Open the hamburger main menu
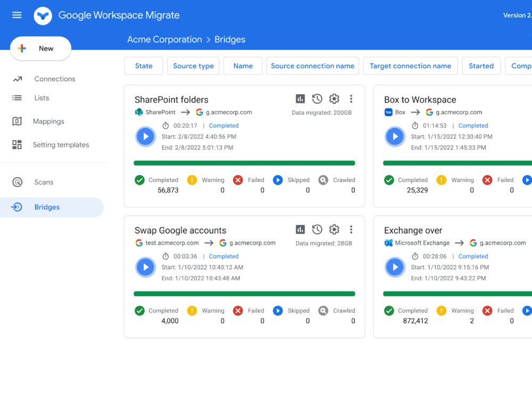The height and width of the screenshot is (399, 532). [x=17, y=15]
